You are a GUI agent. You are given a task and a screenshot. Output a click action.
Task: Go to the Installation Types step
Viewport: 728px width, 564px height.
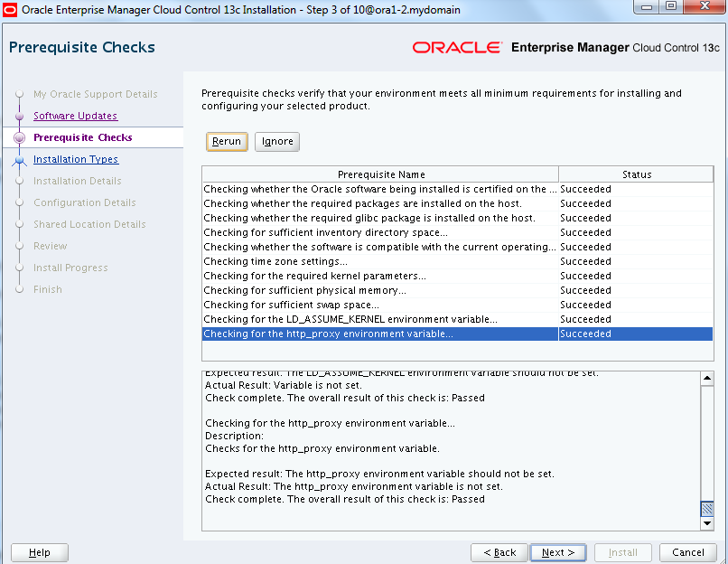point(76,159)
